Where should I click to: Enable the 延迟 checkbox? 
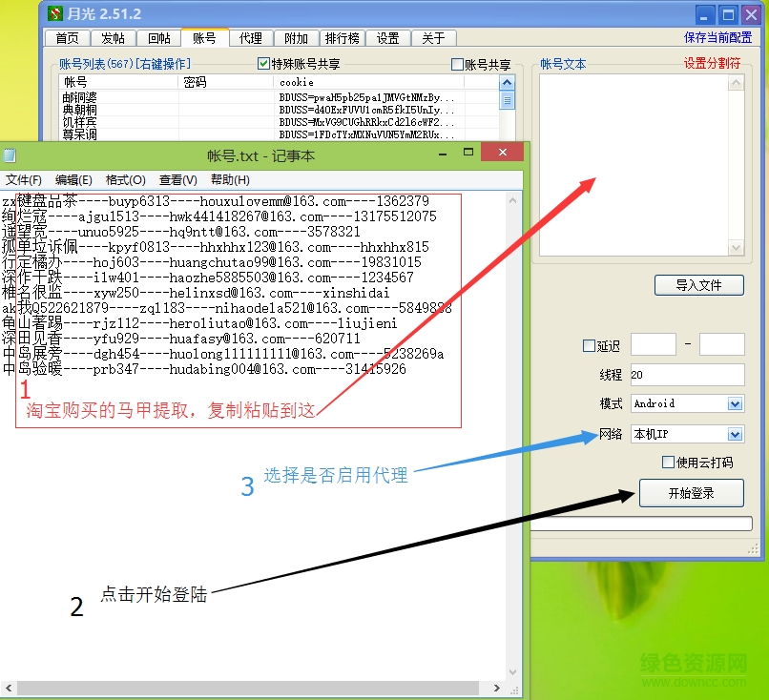589,346
